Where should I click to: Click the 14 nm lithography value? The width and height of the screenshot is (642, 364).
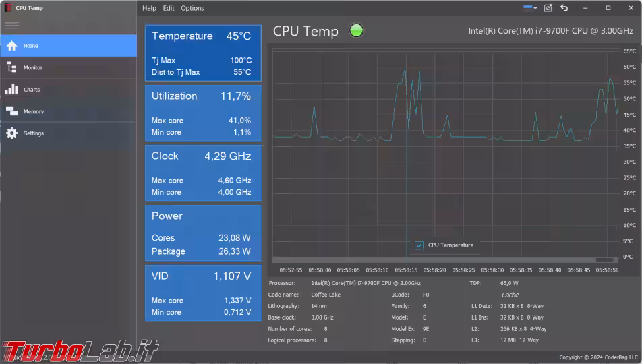tap(318, 306)
